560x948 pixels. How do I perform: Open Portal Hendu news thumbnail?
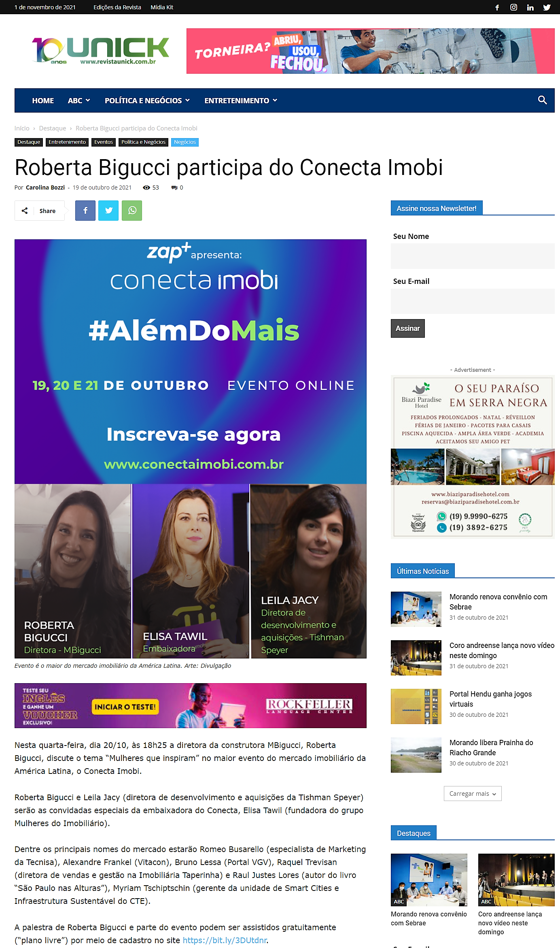point(416,706)
